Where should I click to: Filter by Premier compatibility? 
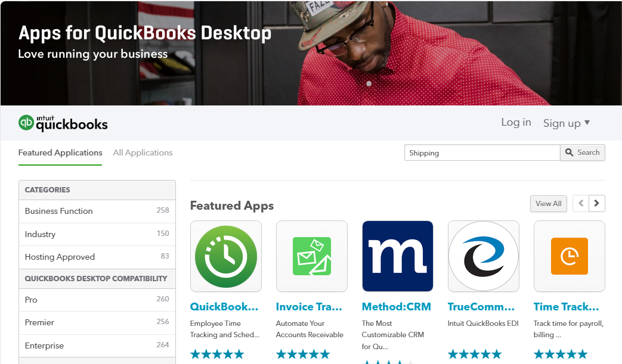pyautogui.click(x=97, y=322)
